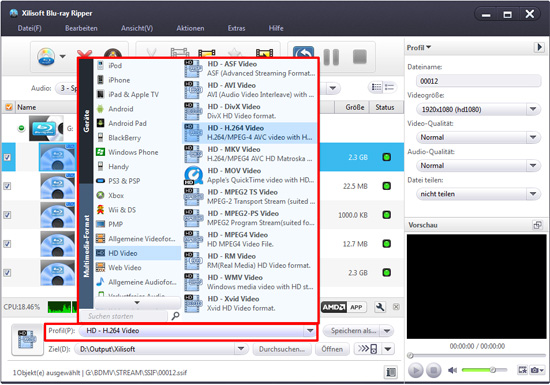Expand the Profil(P) HD - H.264 dropdown

click(x=310, y=331)
